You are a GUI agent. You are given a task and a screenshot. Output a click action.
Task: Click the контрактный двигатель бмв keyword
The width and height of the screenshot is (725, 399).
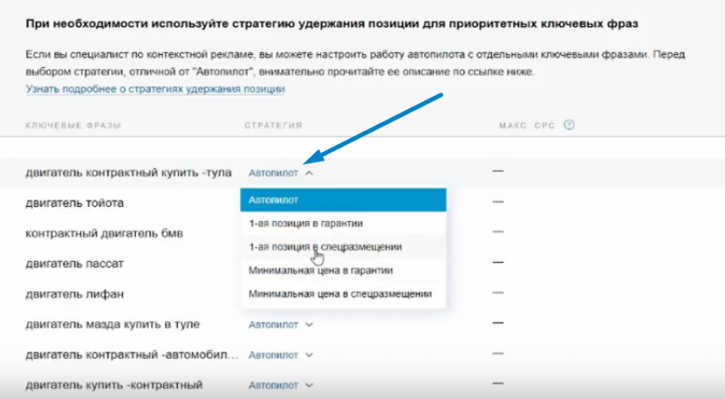point(104,233)
